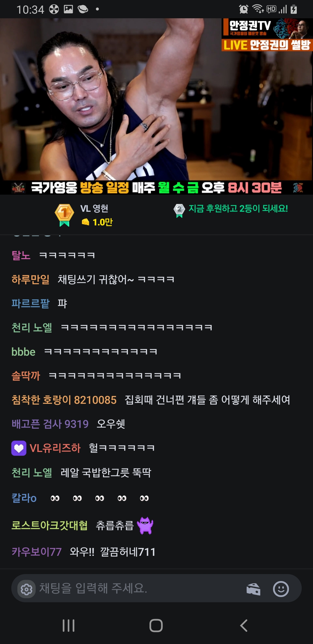
Task: Tap the cheese donation icon
Action: click(253, 589)
